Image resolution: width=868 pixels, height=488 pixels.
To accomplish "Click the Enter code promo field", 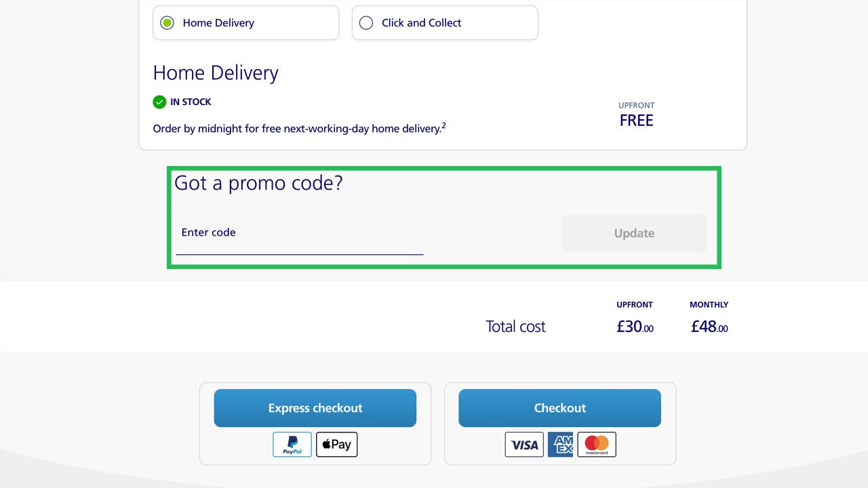I will 299,233.
